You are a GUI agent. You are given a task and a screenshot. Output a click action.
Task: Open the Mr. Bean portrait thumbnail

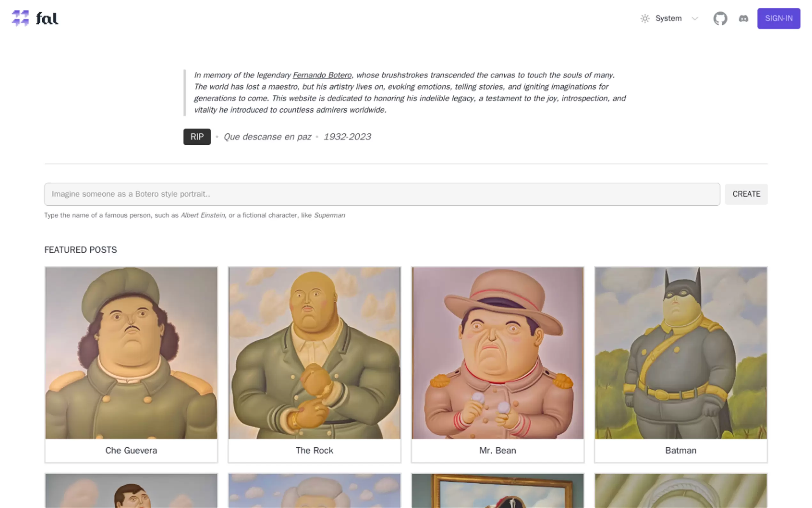coord(497,353)
